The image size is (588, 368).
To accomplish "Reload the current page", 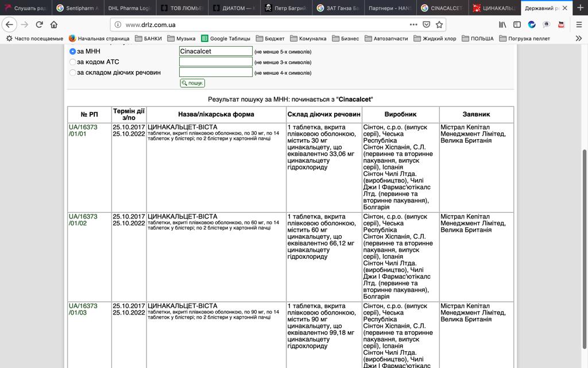I will click(x=40, y=25).
